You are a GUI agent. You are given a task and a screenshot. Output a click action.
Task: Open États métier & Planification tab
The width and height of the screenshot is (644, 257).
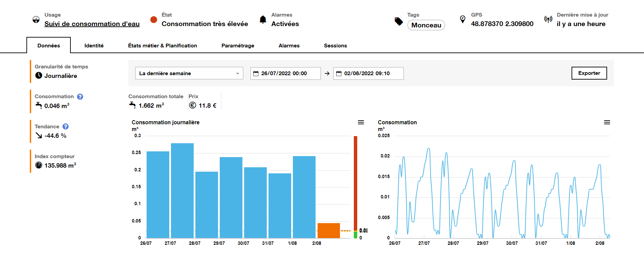(163, 46)
